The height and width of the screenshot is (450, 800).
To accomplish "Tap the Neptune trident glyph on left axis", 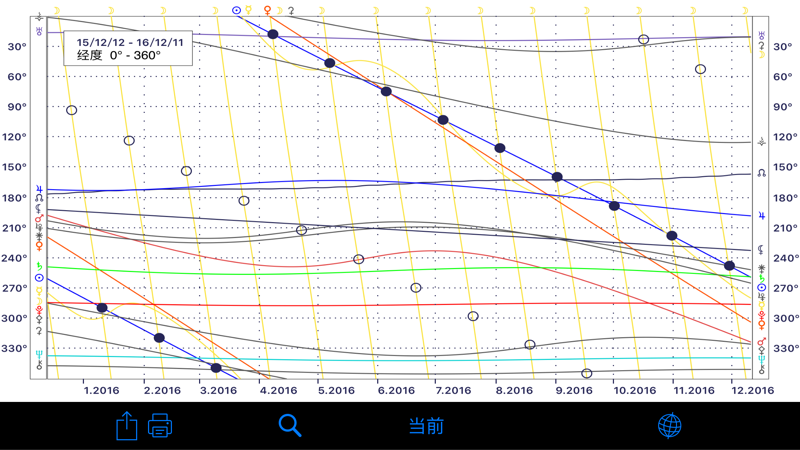I will 39,354.
